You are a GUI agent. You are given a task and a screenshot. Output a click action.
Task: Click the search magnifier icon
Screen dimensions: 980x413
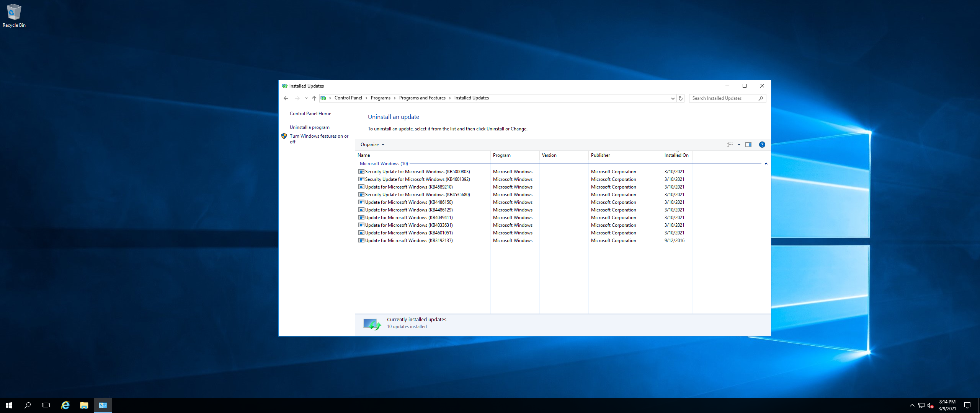(x=761, y=98)
